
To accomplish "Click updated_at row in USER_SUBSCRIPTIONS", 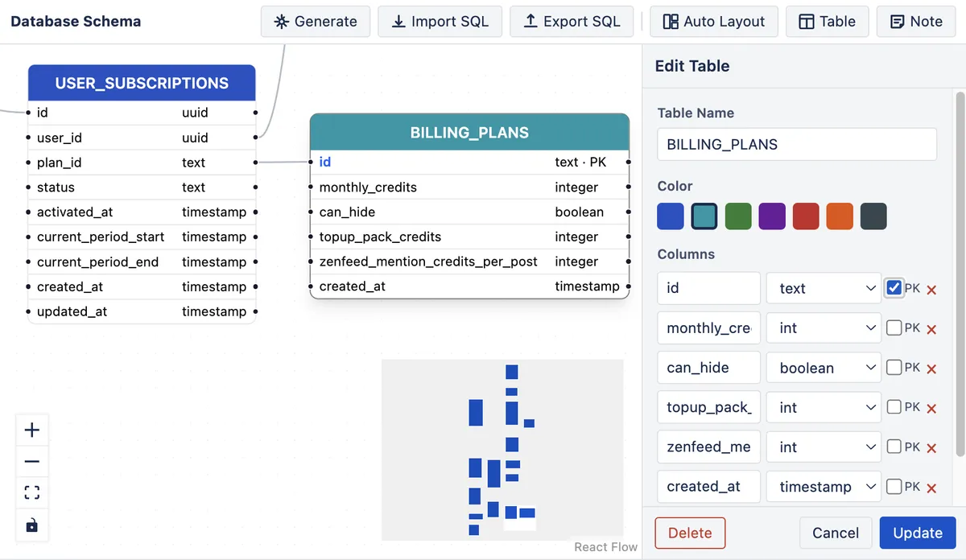I will 142,312.
